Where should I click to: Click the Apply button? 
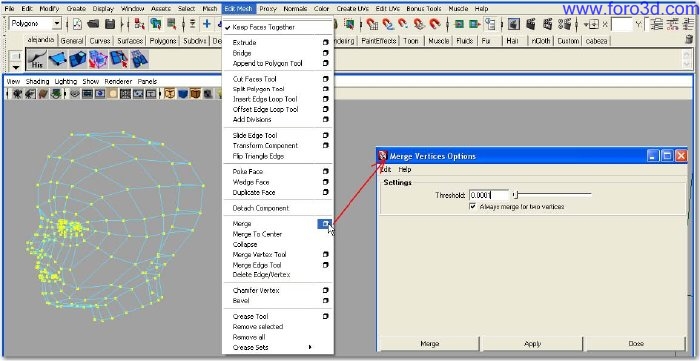(532, 344)
